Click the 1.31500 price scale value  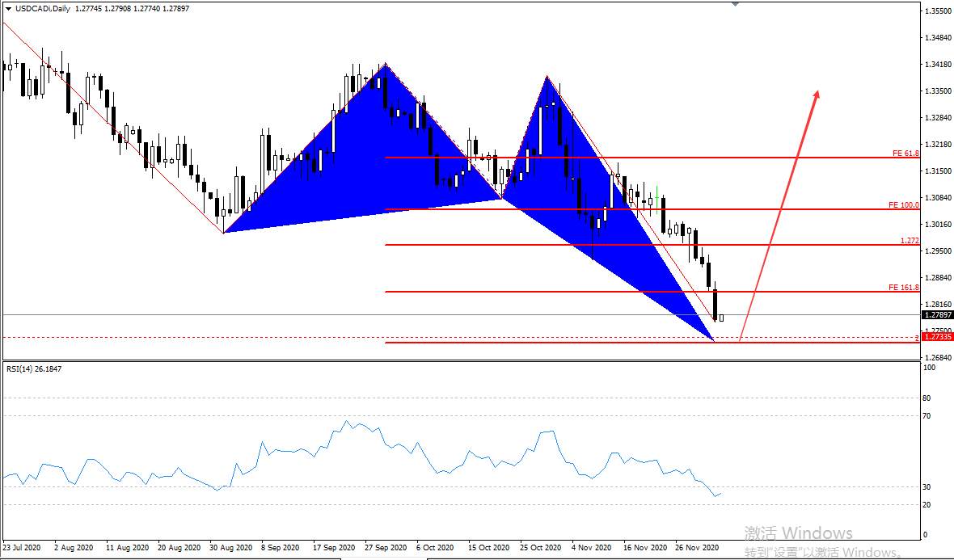pos(938,171)
